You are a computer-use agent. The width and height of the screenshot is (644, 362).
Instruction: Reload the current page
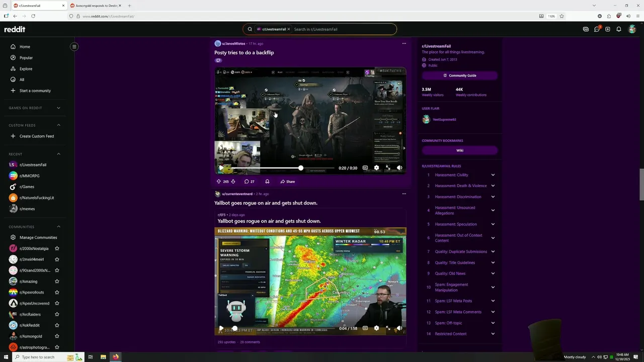click(x=33, y=16)
